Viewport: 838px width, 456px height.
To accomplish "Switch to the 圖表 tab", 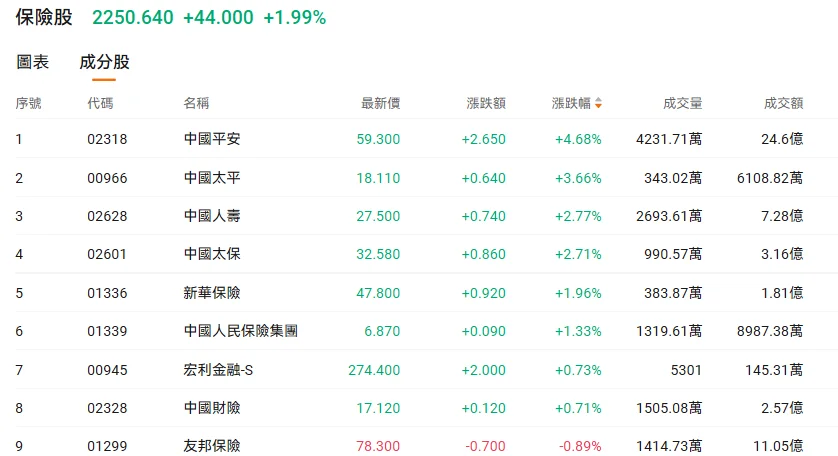I will (x=33, y=62).
